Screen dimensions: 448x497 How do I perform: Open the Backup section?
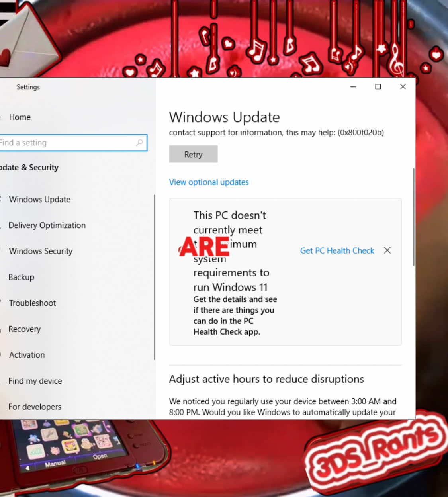(22, 277)
